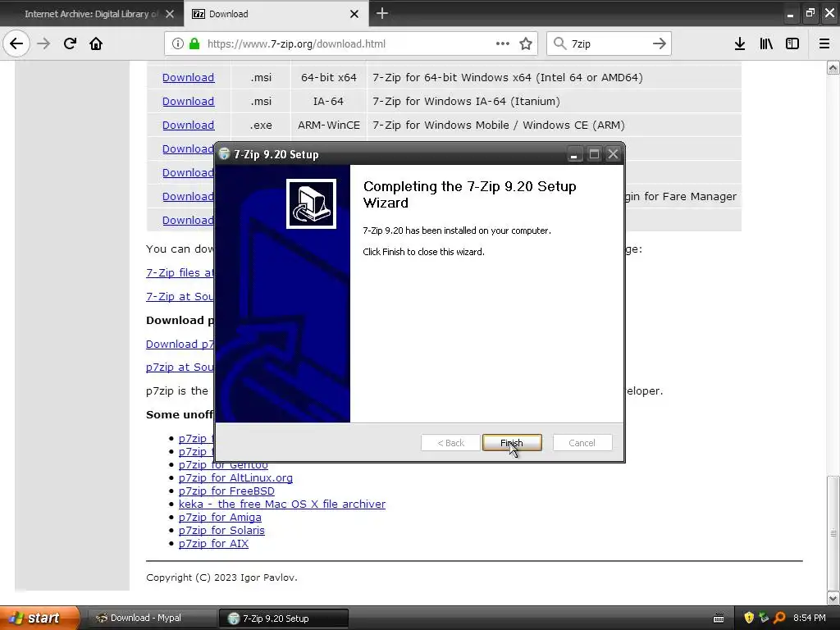
Task: Switch to Download - Mypal taskbar item
Action: 150,618
